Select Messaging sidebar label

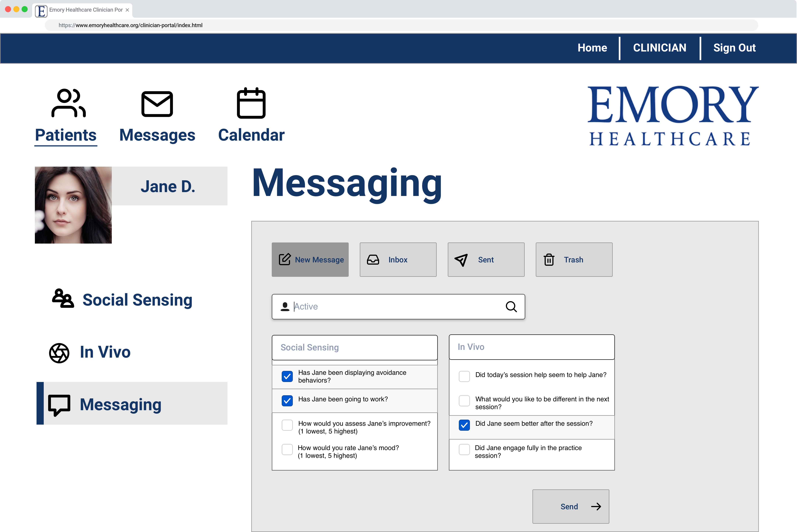click(x=120, y=405)
